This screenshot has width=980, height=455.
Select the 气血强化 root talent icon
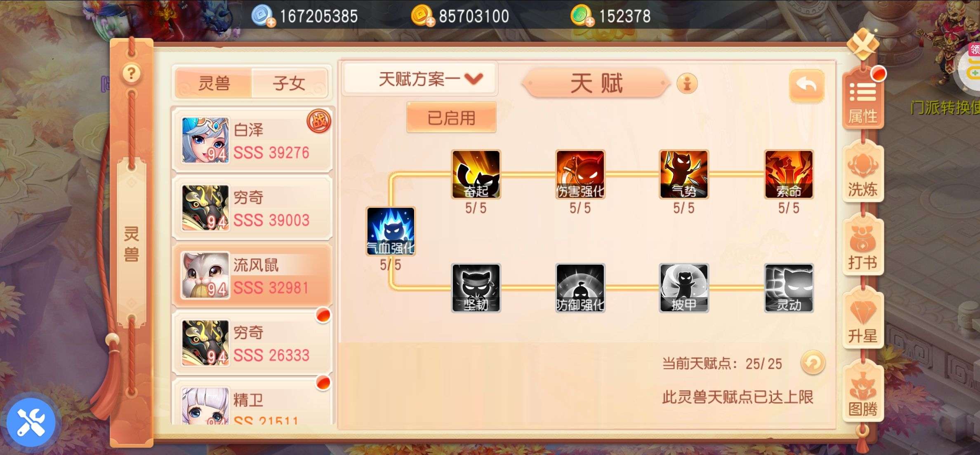(391, 231)
